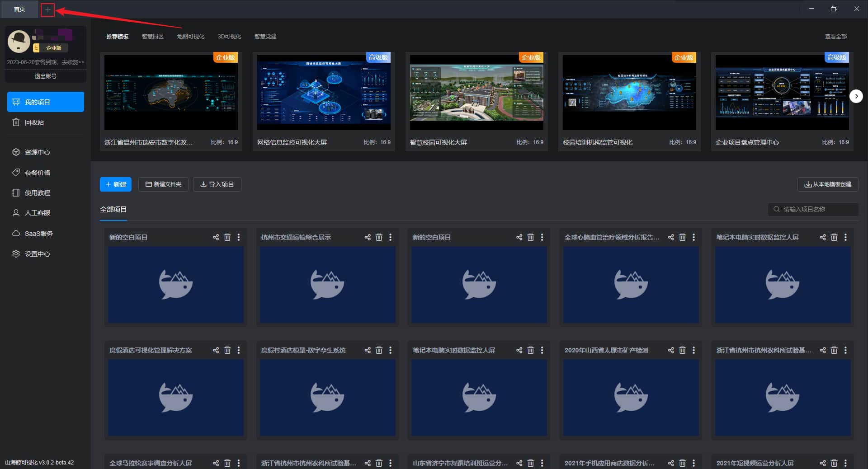Click the 导入项目 import button
Image resolution: width=868 pixels, height=469 pixels.
(x=217, y=184)
